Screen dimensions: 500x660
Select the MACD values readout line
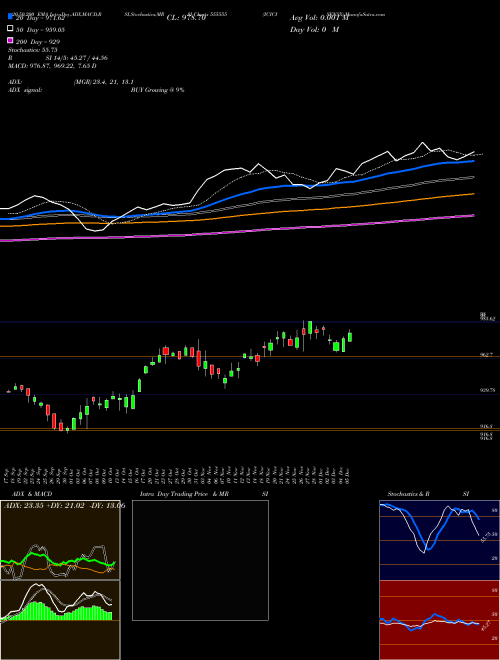click(x=52, y=66)
